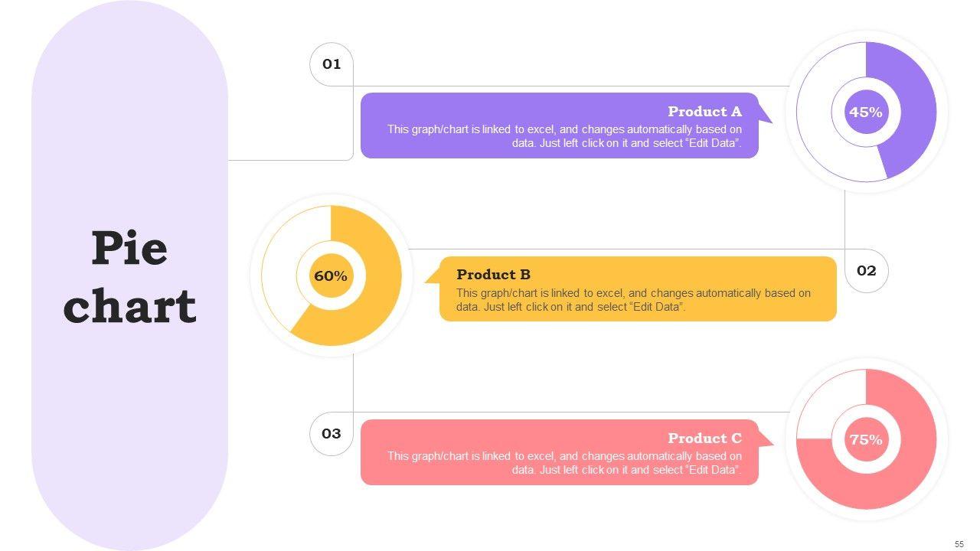This screenshot has height=551, width=980.
Task: Select the description text under Product B
Action: 633,300
